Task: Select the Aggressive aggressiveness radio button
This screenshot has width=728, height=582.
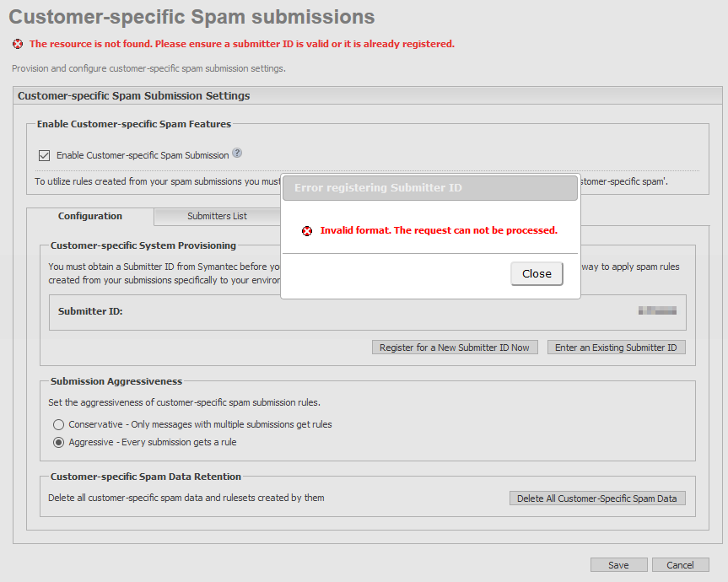Action: click(58, 442)
